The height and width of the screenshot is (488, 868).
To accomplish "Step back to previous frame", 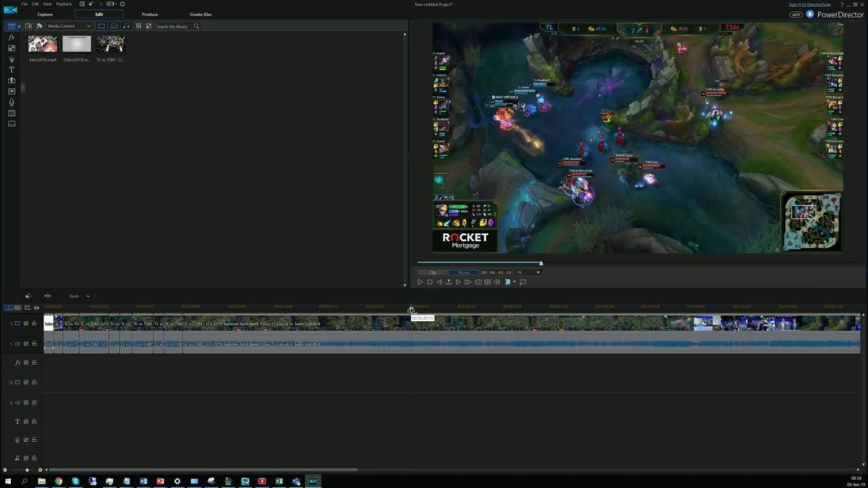I will pos(439,282).
